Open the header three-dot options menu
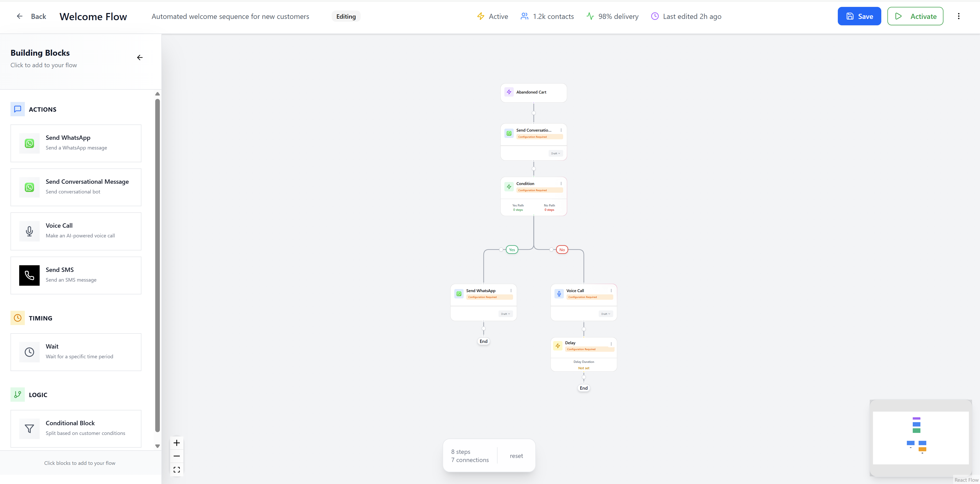980x484 pixels. [x=958, y=16]
